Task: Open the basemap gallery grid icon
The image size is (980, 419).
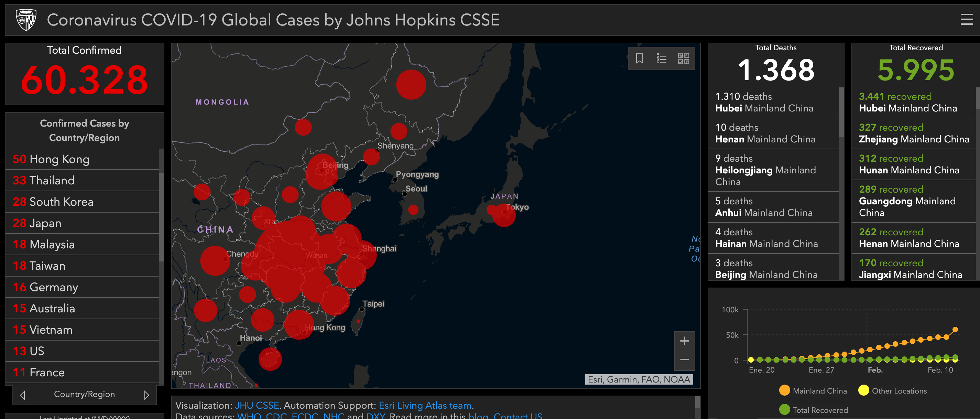Action: point(683,58)
